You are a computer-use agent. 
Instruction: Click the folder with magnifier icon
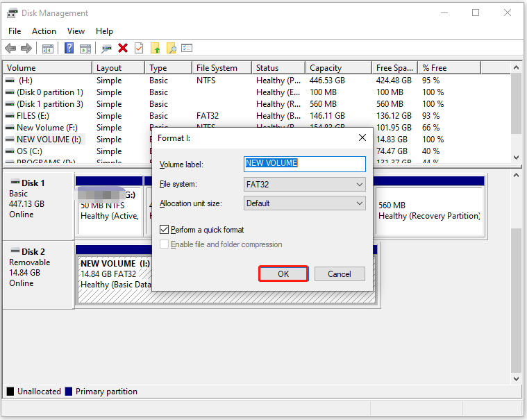[171, 48]
